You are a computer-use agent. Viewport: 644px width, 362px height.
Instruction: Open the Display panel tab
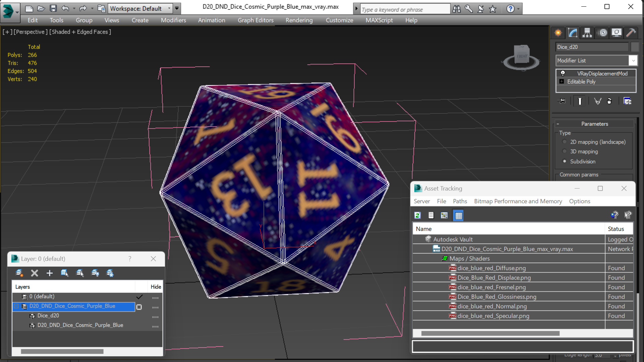click(x=617, y=33)
